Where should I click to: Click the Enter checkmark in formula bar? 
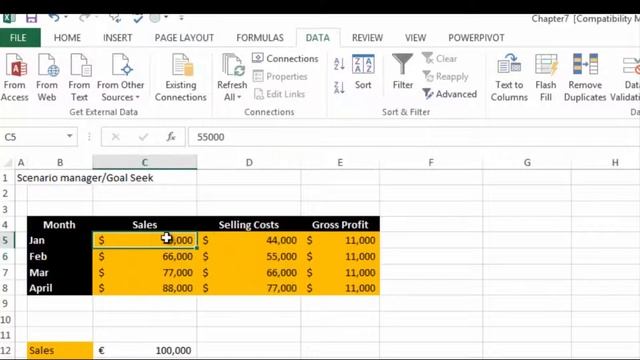[x=143, y=137]
